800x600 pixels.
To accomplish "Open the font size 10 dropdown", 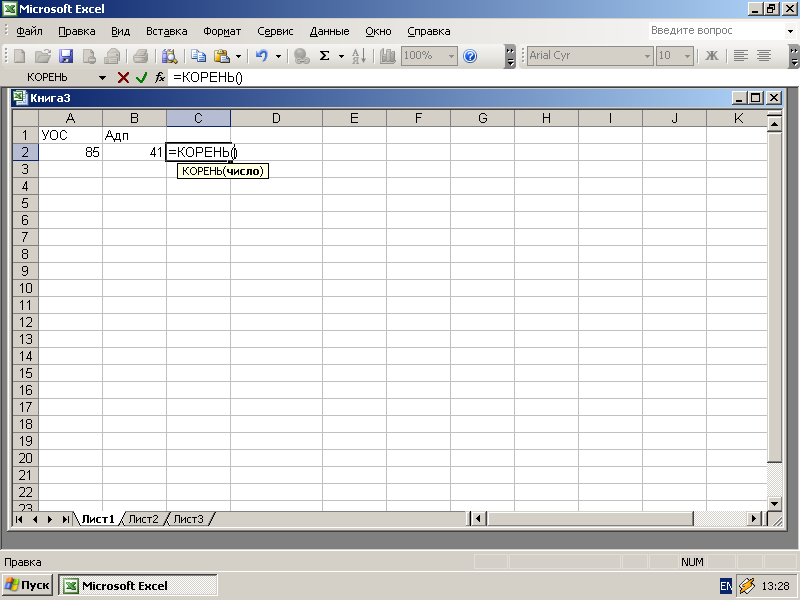I will [687, 56].
